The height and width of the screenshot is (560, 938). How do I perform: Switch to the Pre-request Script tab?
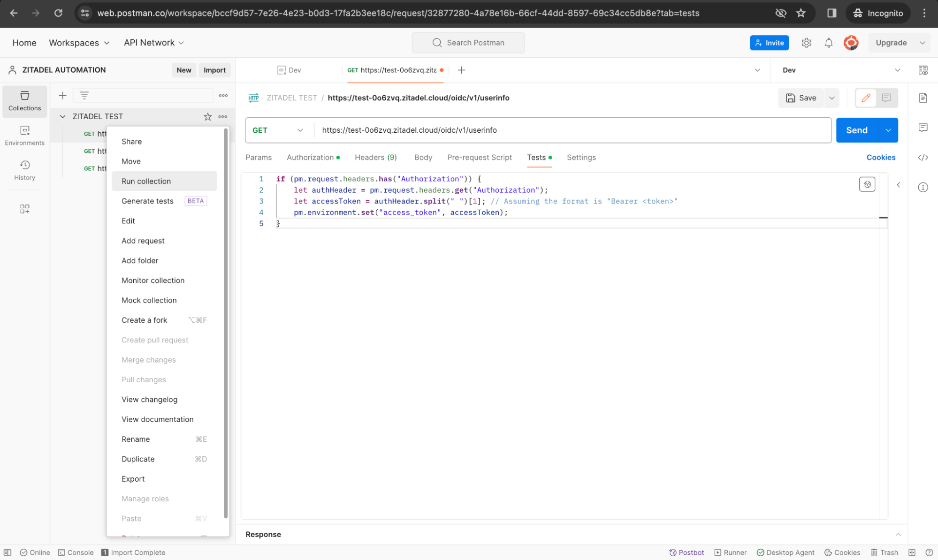[479, 158]
